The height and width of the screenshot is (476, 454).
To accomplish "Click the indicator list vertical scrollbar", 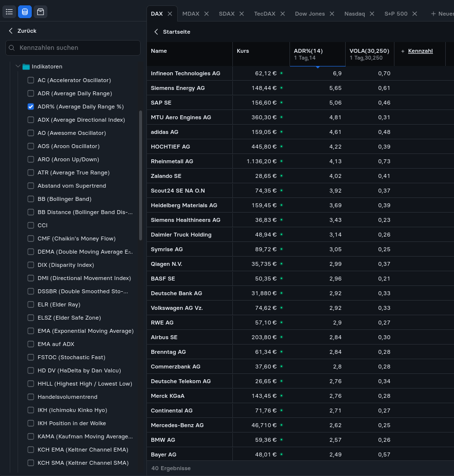I will point(141,175).
